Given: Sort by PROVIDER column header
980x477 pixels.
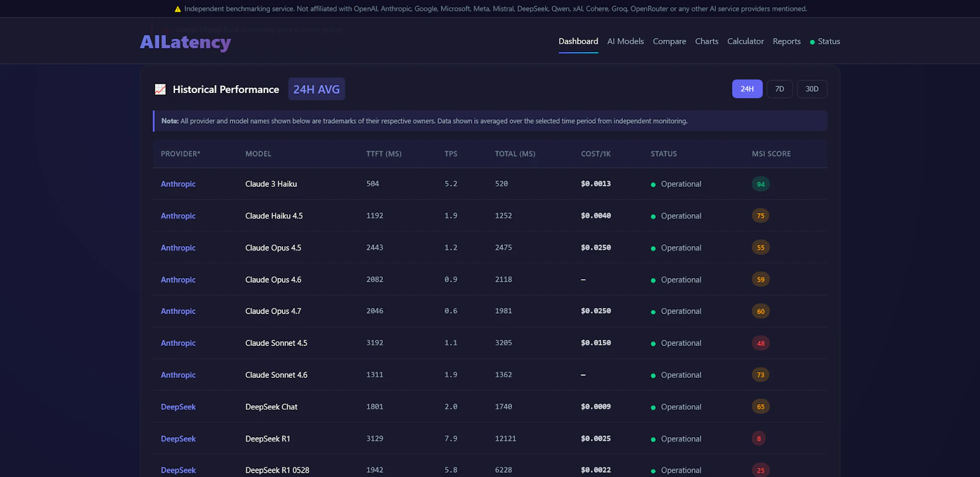Looking at the screenshot, I should tap(181, 154).
